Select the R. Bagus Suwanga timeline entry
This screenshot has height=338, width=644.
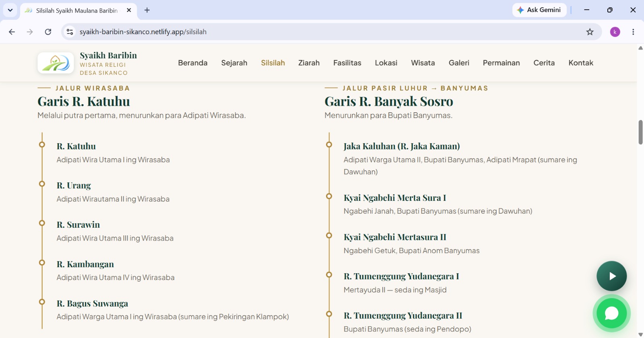92,303
